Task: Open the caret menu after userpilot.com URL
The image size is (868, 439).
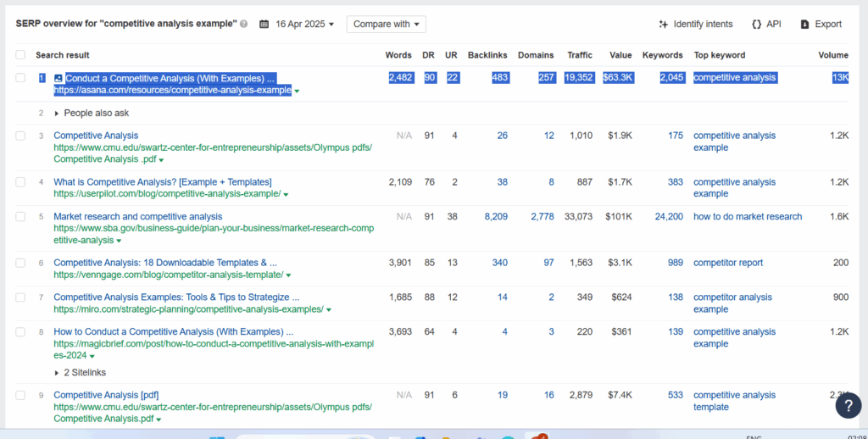Action: [286, 194]
